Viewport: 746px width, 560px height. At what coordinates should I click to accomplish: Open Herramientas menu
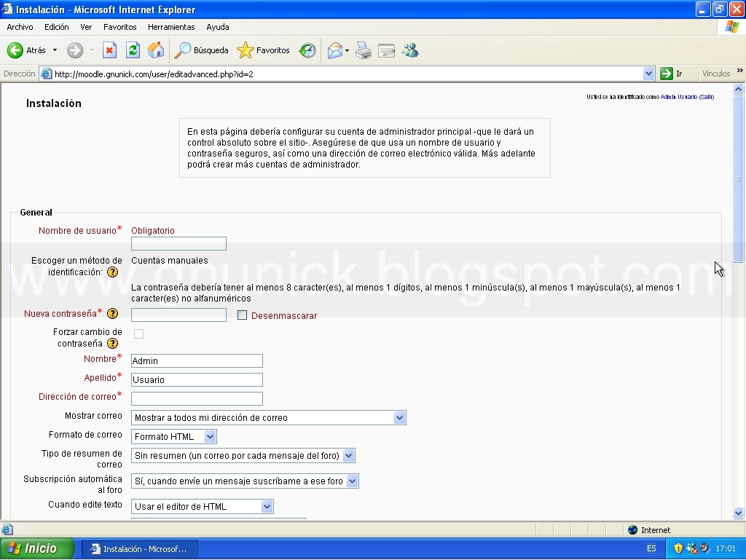(171, 27)
